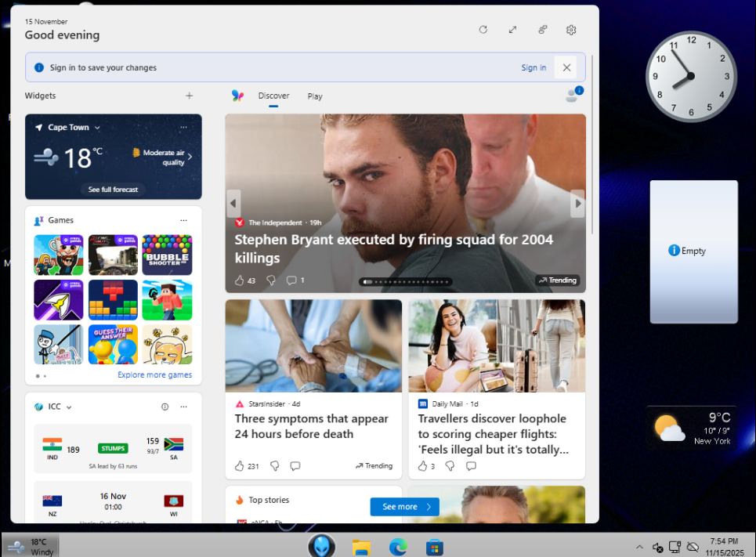756x557 pixels.
Task: Open the IND vs SA match card
Action: (113, 449)
